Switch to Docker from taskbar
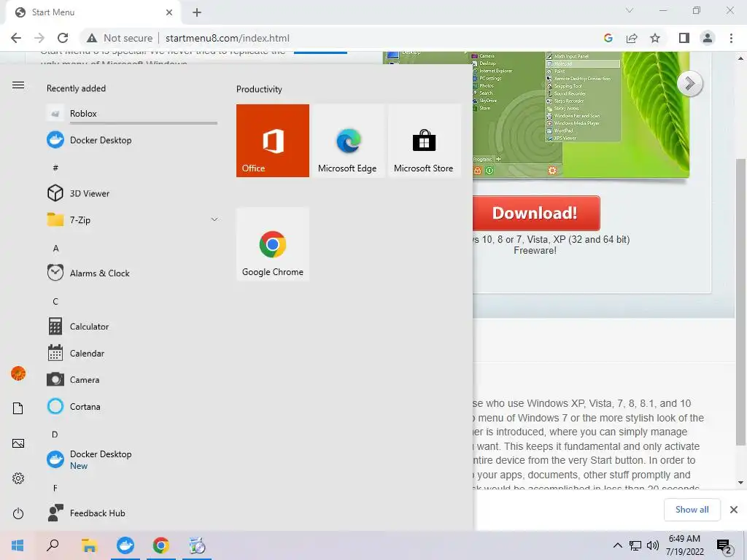 click(125, 545)
